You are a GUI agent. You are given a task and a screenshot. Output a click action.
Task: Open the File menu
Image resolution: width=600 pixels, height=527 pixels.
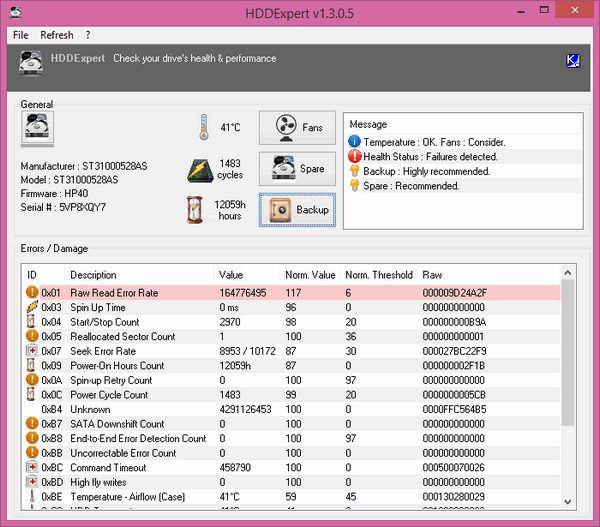[21, 35]
